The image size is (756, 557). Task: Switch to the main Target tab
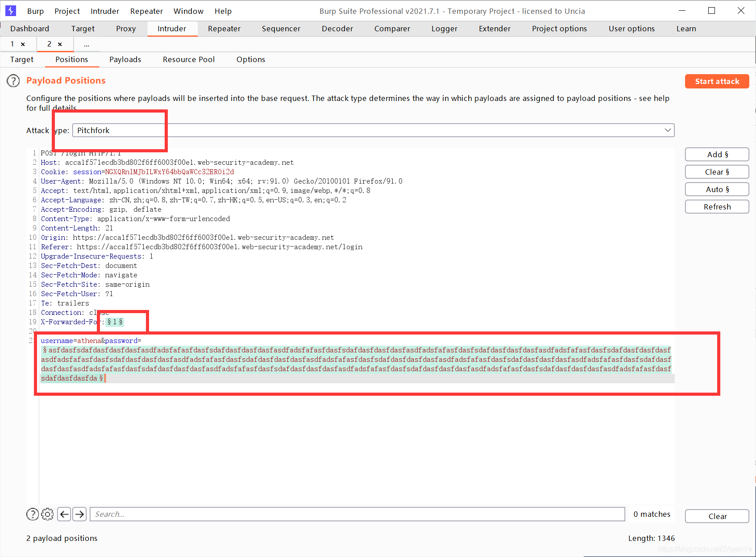[x=83, y=29]
